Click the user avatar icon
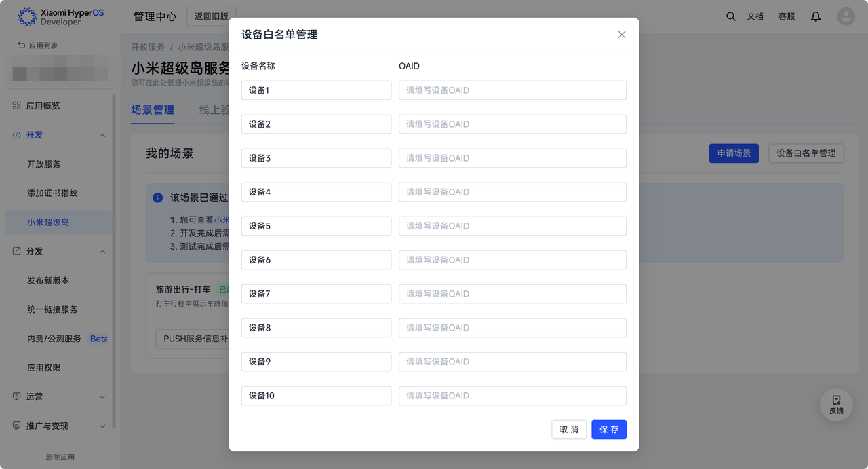This screenshot has width=868, height=469. coord(846,16)
